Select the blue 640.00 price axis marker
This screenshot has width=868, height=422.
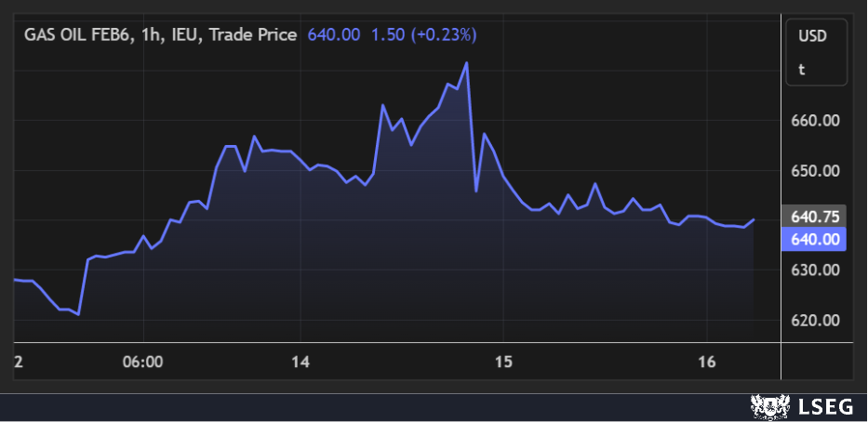pos(814,239)
